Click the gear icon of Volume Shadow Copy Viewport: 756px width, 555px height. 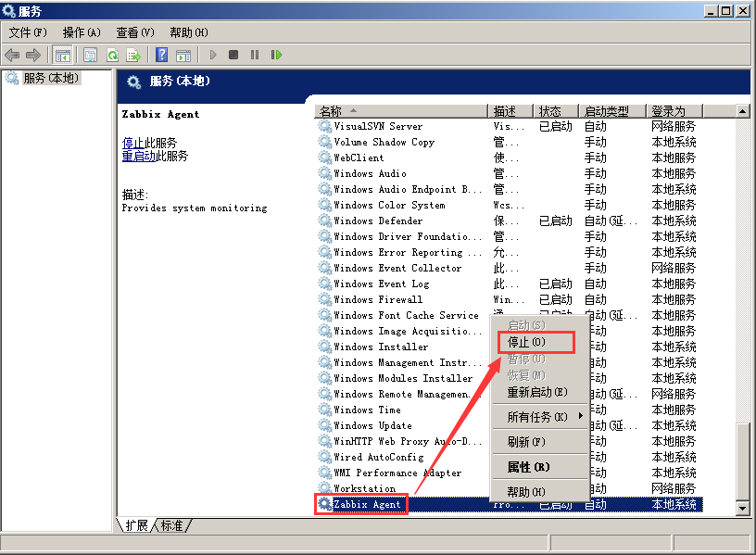(x=324, y=142)
